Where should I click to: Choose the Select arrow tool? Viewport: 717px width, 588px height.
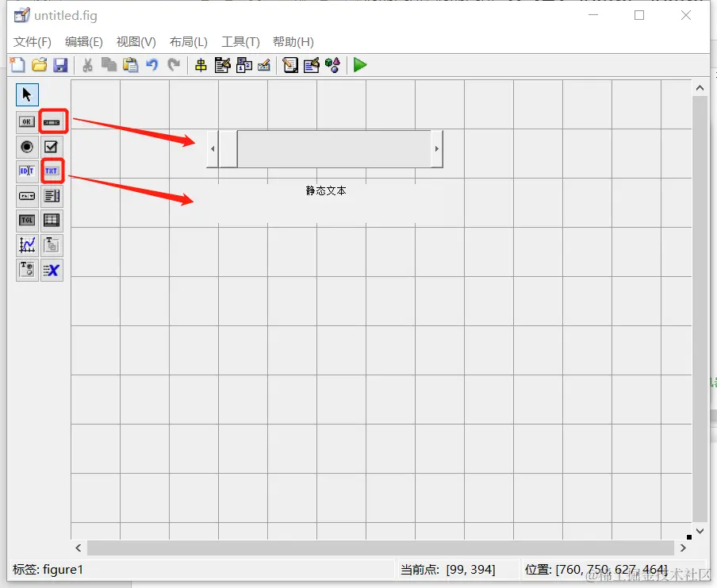tap(27, 94)
